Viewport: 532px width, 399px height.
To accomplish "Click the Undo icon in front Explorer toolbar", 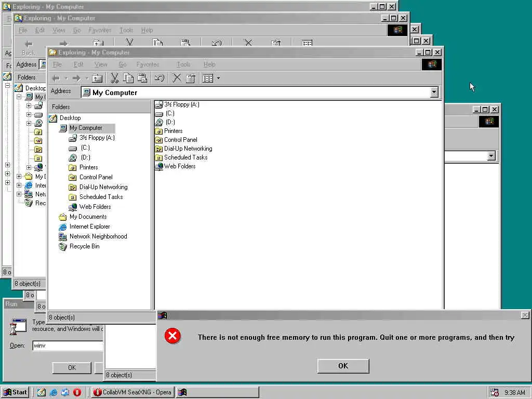I will click(x=159, y=78).
